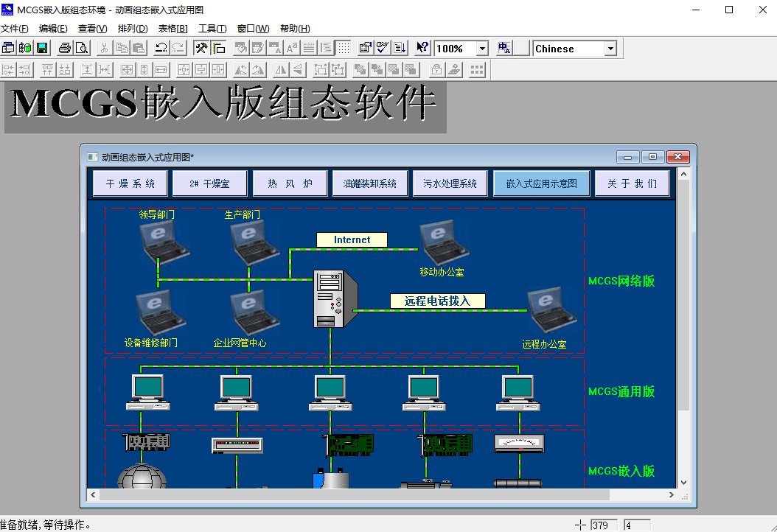Open the Chinese language dropdown

[610, 49]
